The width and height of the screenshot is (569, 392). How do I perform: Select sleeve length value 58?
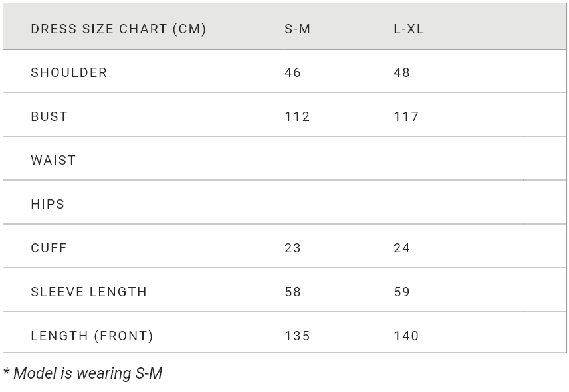click(293, 292)
